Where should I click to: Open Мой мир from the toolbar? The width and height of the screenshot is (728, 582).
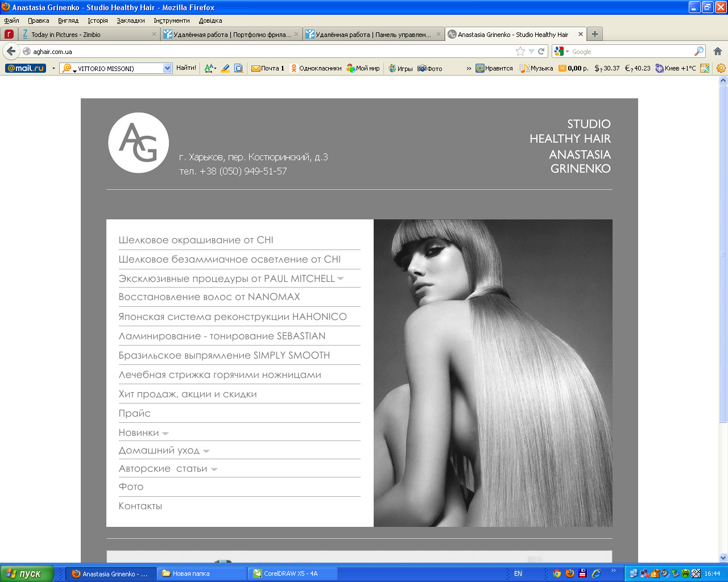[x=363, y=68]
